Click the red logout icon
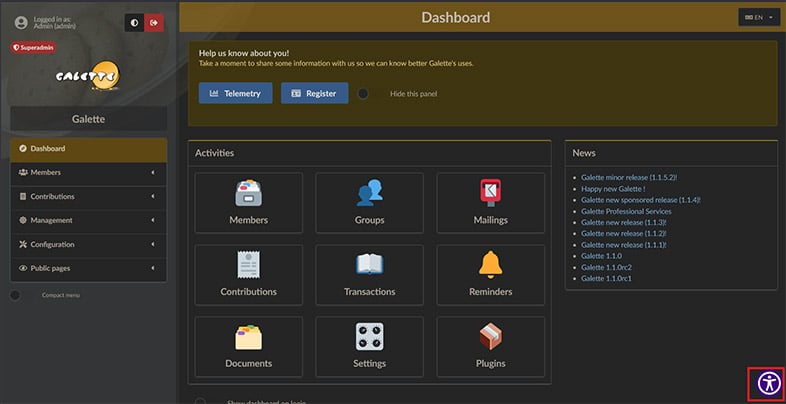This screenshot has width=786, height=404. pos(154,22)
